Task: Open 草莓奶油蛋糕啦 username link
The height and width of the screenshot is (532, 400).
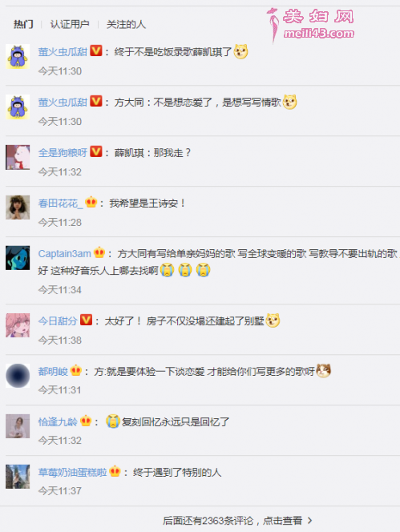Action: tap(73, 472)
